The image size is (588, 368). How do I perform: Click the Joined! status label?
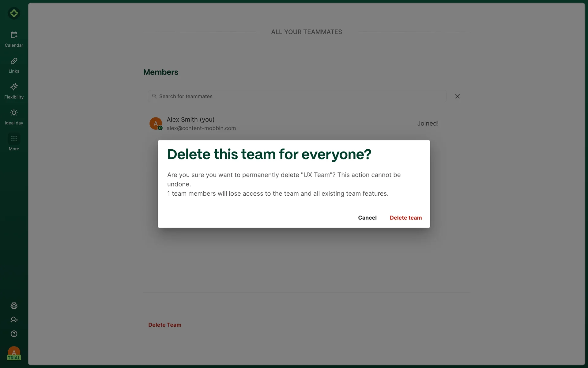tap(428, 124)
